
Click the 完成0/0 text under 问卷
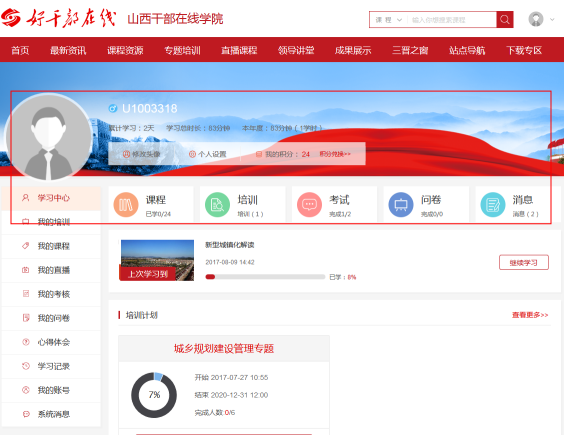[x=432, y=214]
